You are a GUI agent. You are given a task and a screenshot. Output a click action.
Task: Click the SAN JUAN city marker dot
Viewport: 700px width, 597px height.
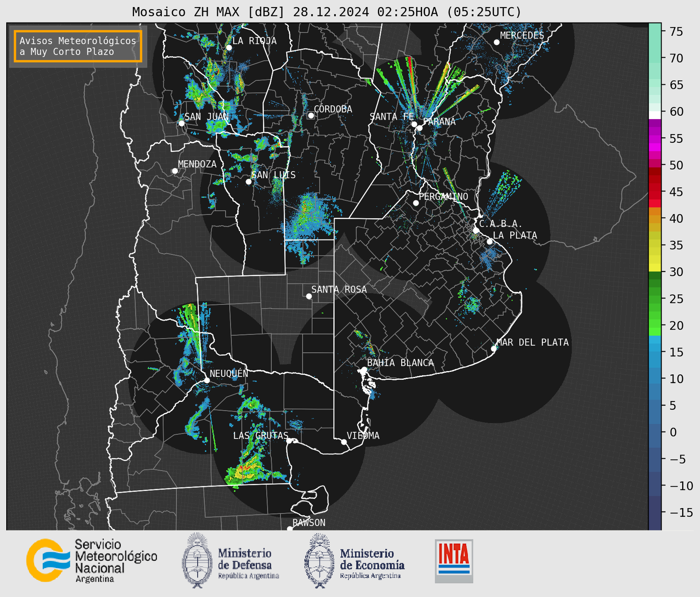[181, 123]
